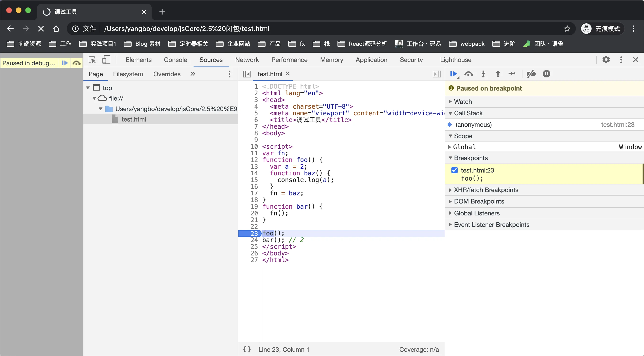
Task: Show more navigator tabs chevron
Action: pyautogui.click(x=193, y=74)
